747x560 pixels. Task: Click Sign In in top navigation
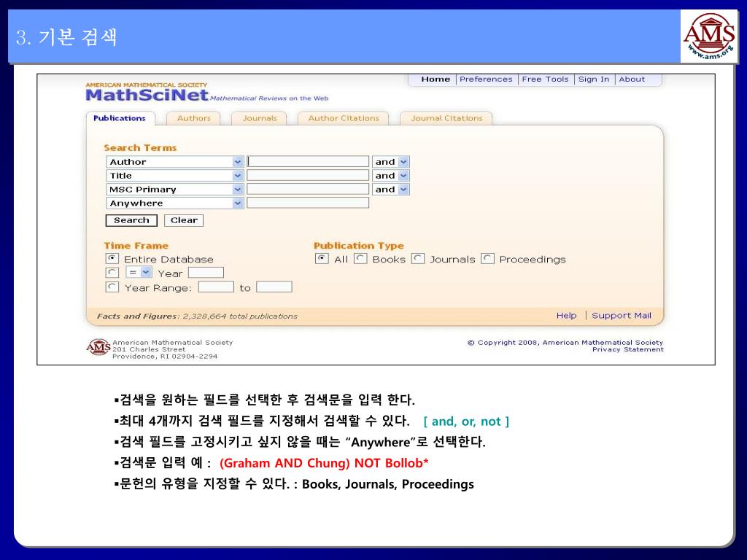tap(594, 79)
